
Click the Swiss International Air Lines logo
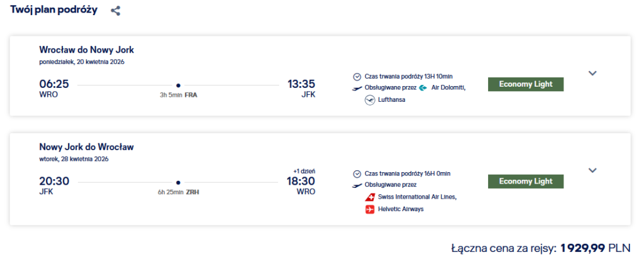370,197
